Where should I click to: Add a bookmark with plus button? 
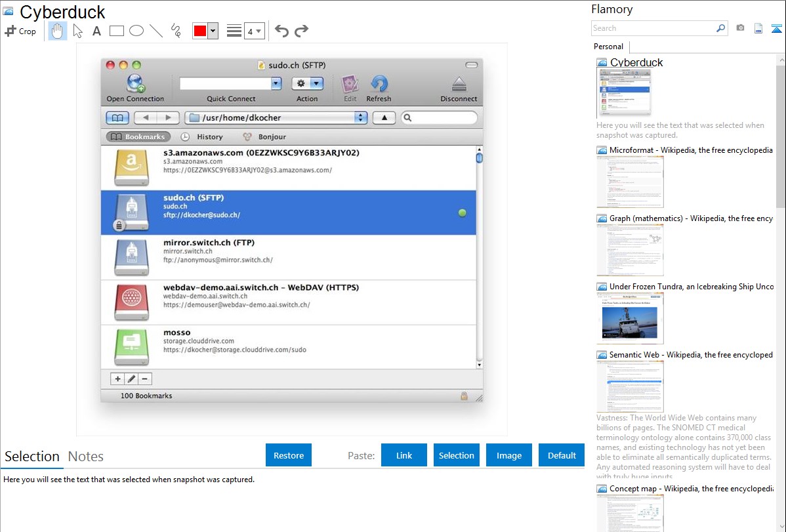pyautogui.click(x=117, y=379)
